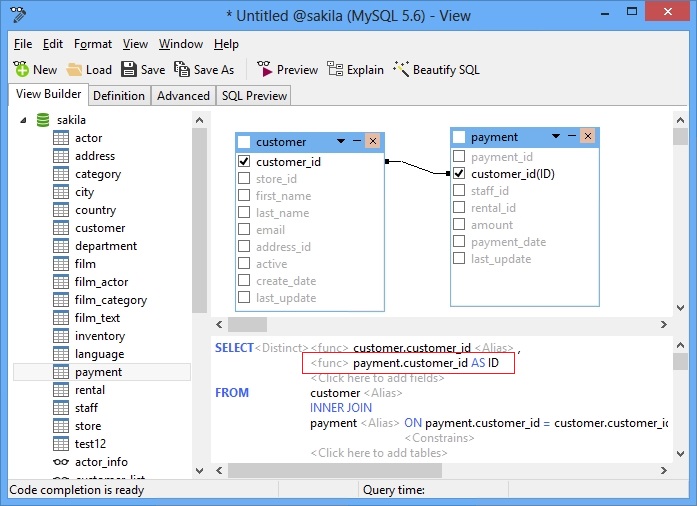The height and width of the screenshot is (506, 697).
Task: Click the inventory table icon
Action: [x=61, y=336]
